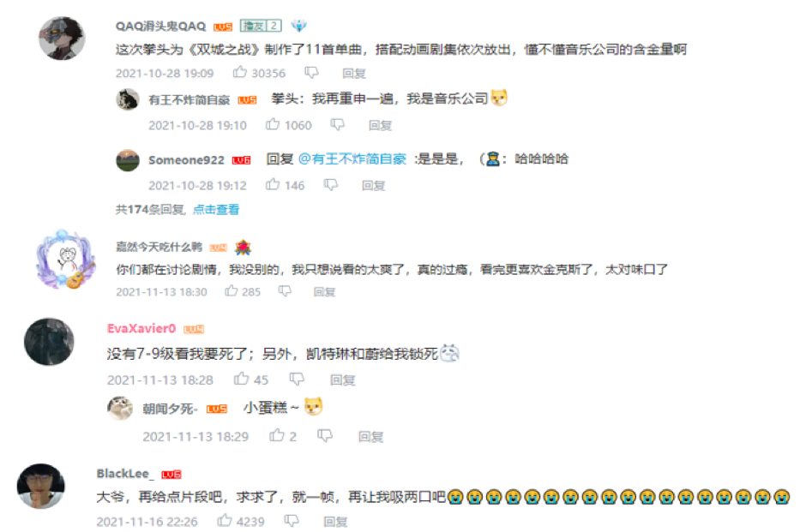Click the 撸友 fan badge next to QAQ涓头鬼QAQ
The height and width of the screenshot is (532, 806).
point(261,26)
